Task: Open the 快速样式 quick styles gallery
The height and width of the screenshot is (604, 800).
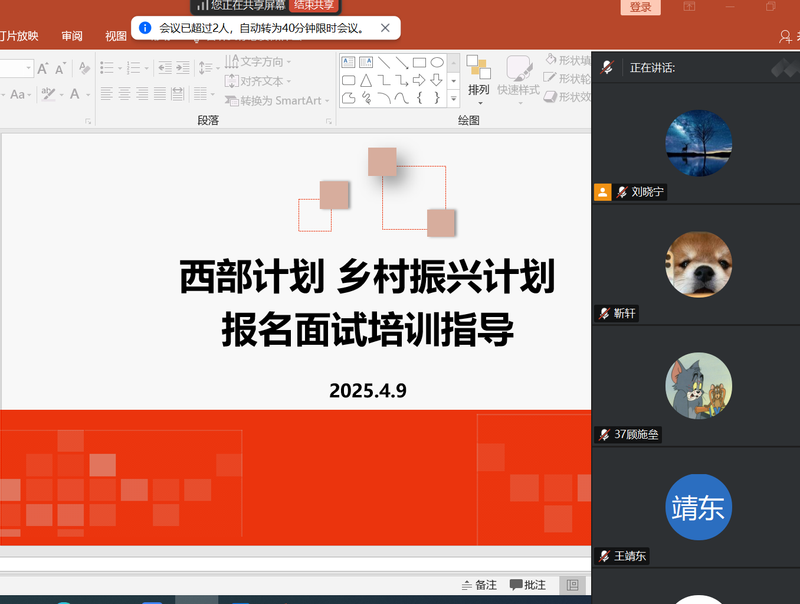Action: [x=519, y=90]
